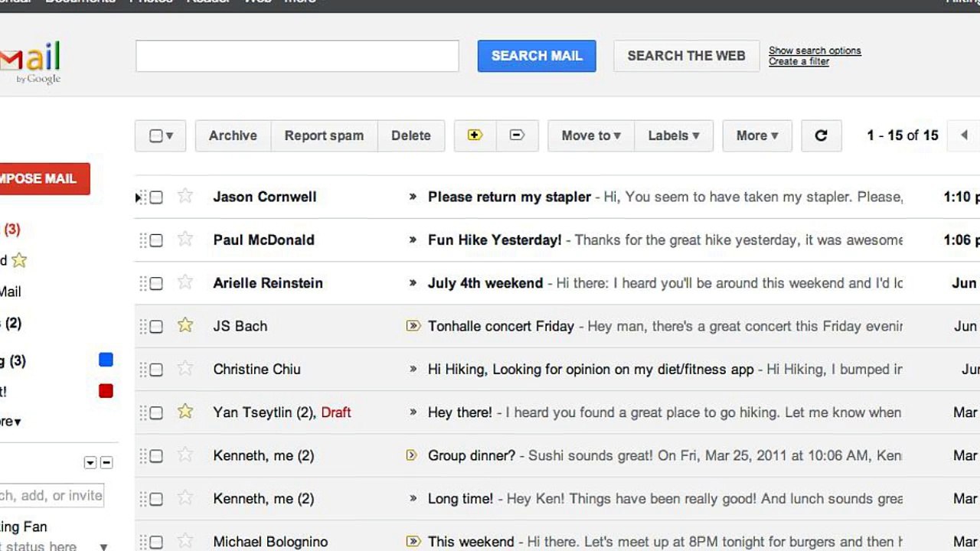The height and width of the screenshot is (551, 980).
Task: Collapse the chat panel minus button
Action: (x=106, y=463)
